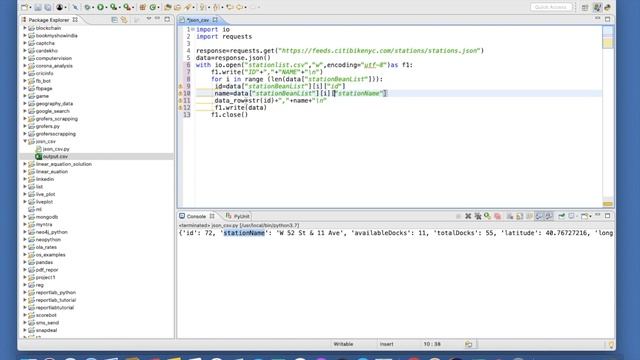The height and width of the screenshot is (360, 640).
Task: Select the corona_analysis project
Action: (x=54, y=66)
